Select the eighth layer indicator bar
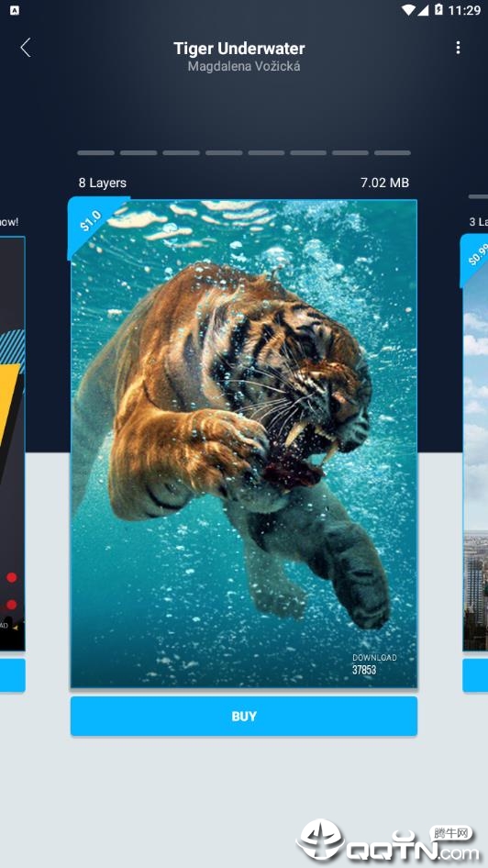This screenshot has height=868, width=488. (393, 153)
